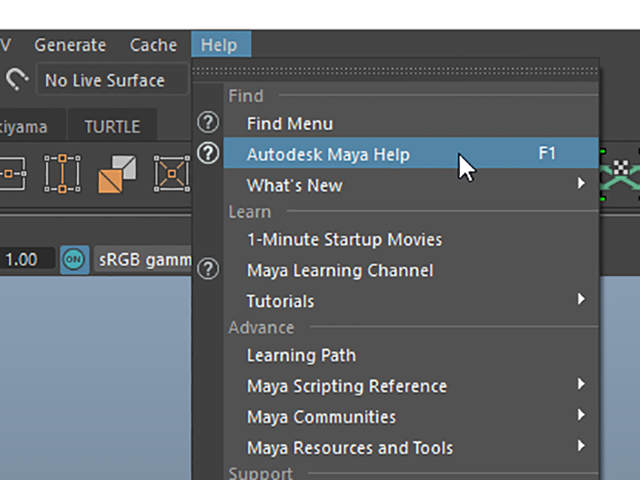Toggle the ON color management button
The height and width of the screenshot is (480, 640).
point(74,259)
